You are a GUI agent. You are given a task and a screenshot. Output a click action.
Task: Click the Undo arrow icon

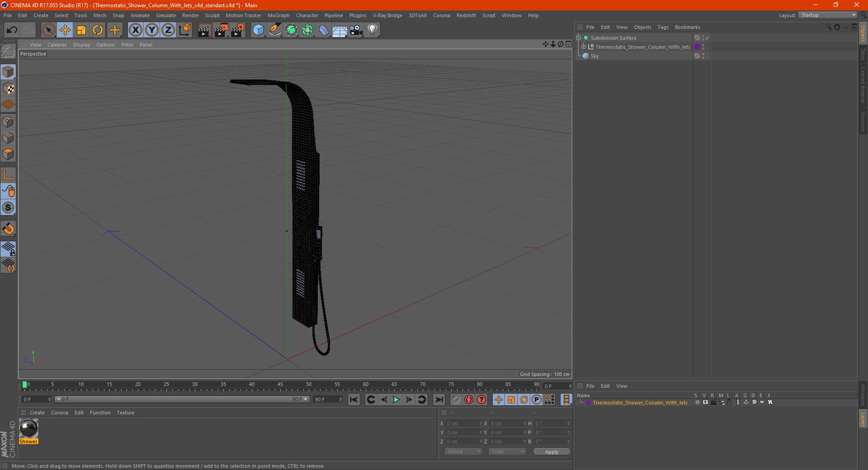point(12,30)
